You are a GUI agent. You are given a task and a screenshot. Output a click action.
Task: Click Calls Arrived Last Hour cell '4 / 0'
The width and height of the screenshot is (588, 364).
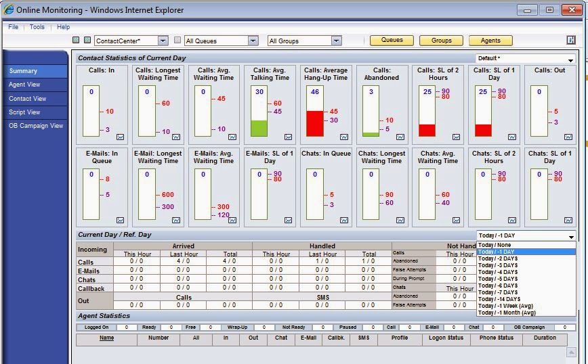click(x=184, y=261)
